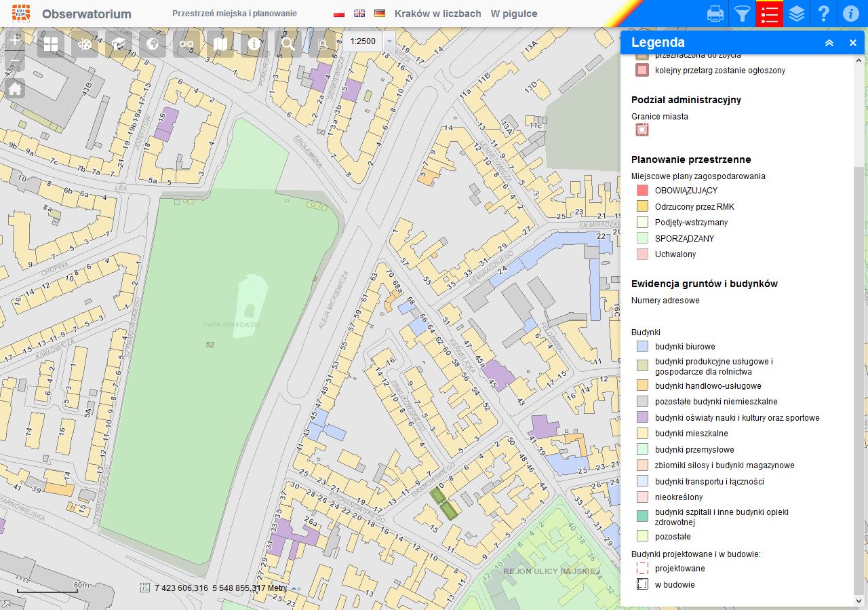
Task: Open the funnel filter tool
Action: coord(743,13)
